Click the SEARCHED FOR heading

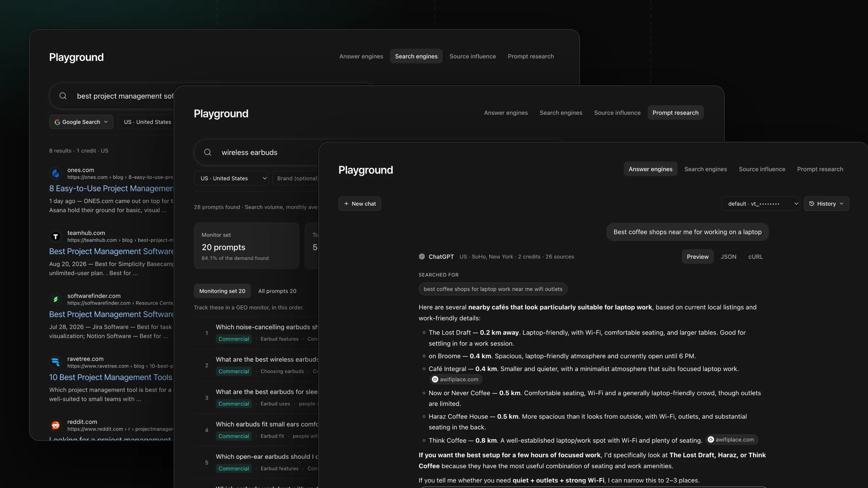[438, 275]
